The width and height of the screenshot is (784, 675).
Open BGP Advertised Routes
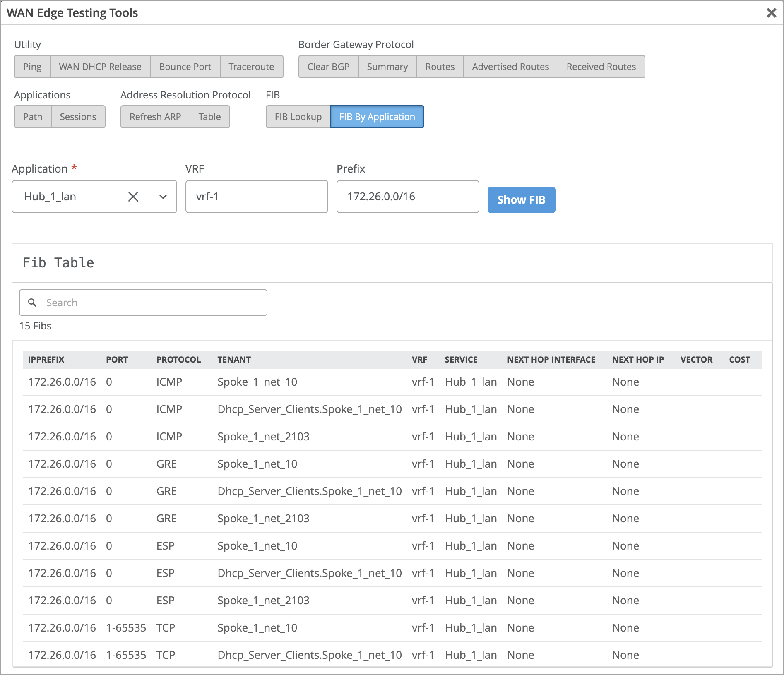[510, 67]
